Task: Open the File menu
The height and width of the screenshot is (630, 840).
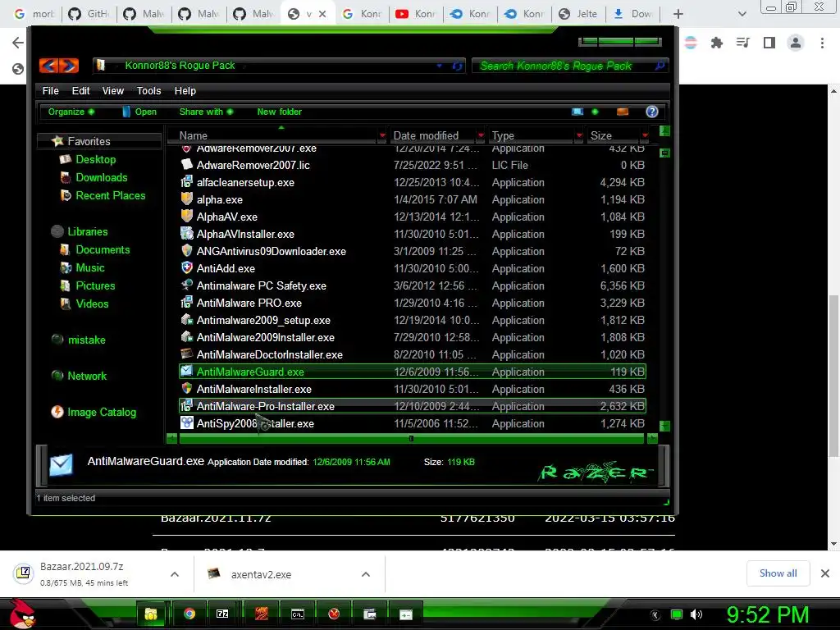Action: [x=50, y=90]
